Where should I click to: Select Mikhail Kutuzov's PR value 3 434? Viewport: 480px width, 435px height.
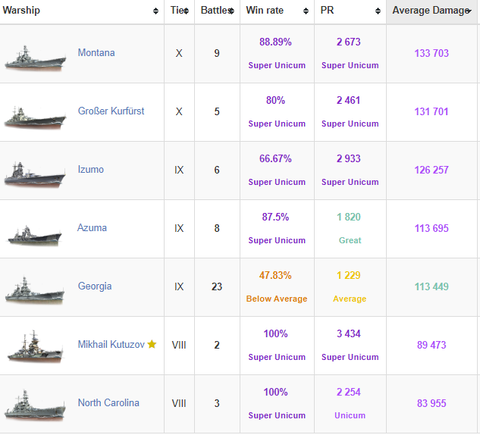point(349,334)
